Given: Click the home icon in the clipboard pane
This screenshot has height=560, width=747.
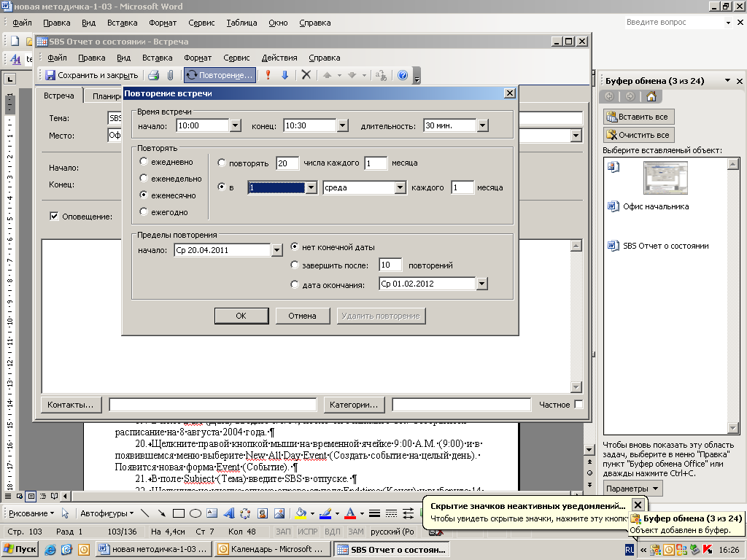Looking at the screenshot, I should click(651, 97).
